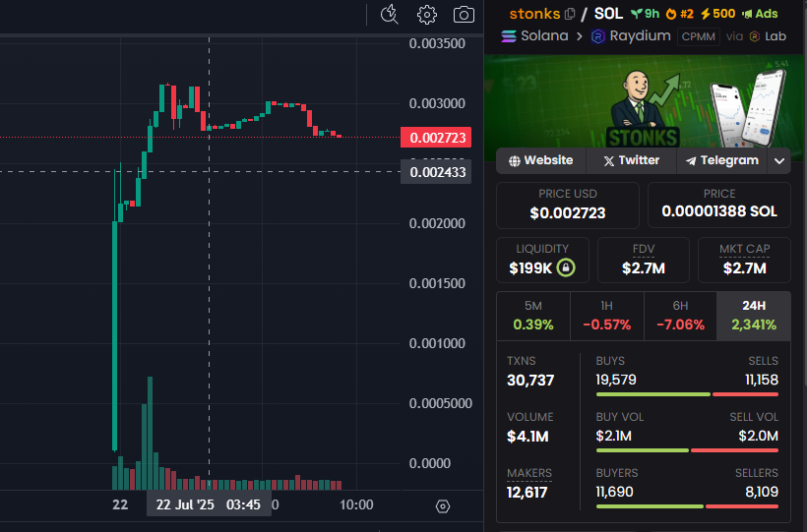This screenshot has height=532, width=807.
Task: Click the liquidity lock icon
Action: coord(566,267)
